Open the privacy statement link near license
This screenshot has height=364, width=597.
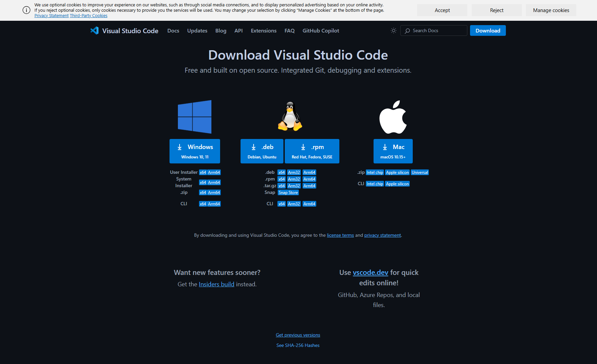(x=383, y=235)
